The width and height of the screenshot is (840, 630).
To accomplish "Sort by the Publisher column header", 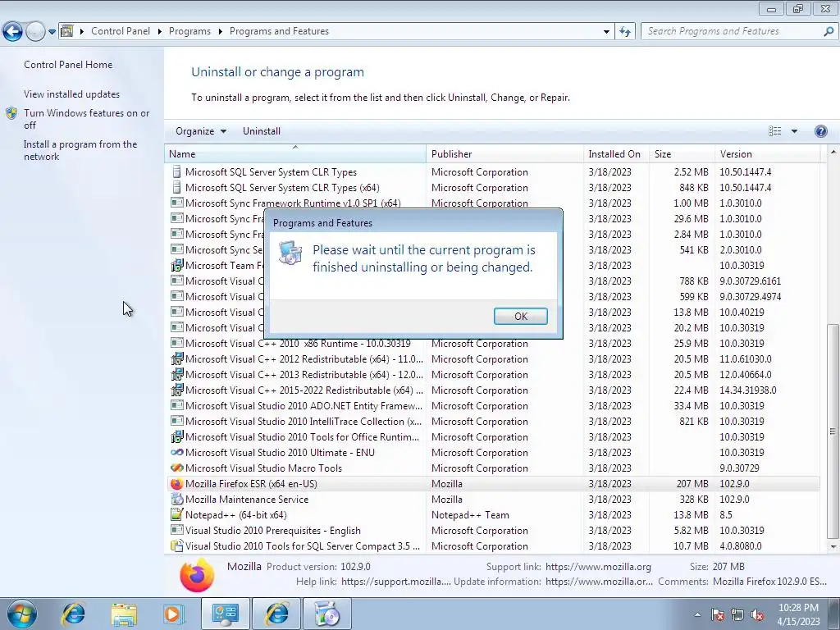I will point(504,153).
